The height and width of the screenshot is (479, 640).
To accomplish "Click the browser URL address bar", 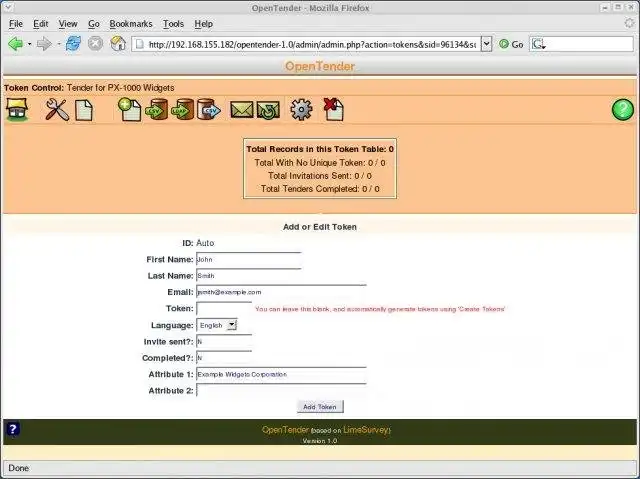I will point(307,44).
